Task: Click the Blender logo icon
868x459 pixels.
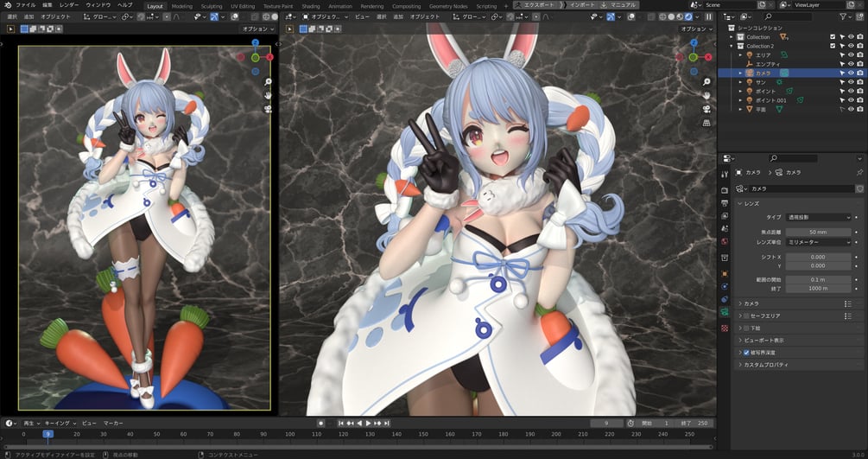Action: pos(8,5)
